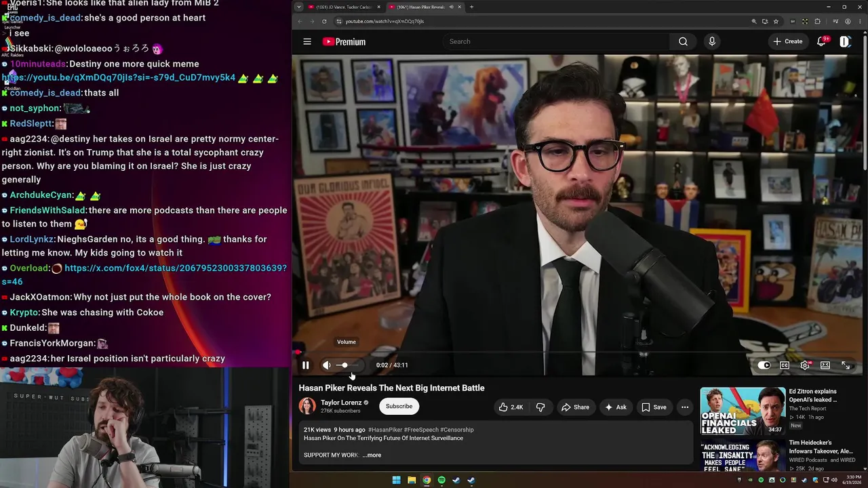This screenshot has height=488, width=868.
Task: Expand description with ...more
Action: 372,455
